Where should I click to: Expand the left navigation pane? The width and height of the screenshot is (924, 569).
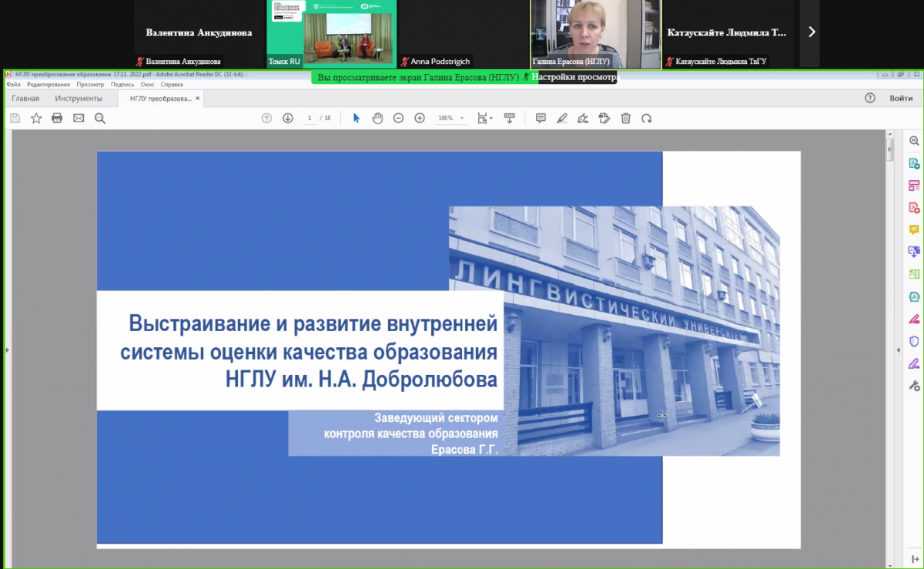pos(8,350)
